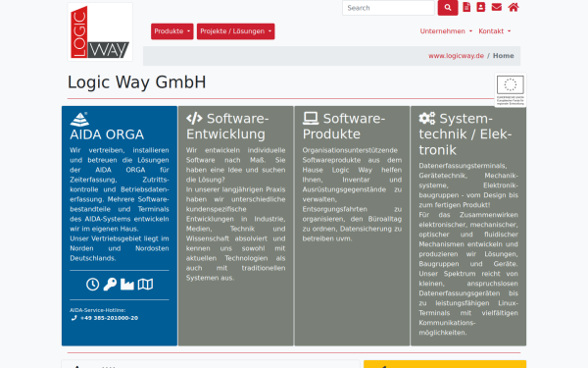Image resolution: width=588 pixels, height=368 pixels.
Task: Open the Systemtechnik / Elektronik heading
Action: click(x=465, y=134)
